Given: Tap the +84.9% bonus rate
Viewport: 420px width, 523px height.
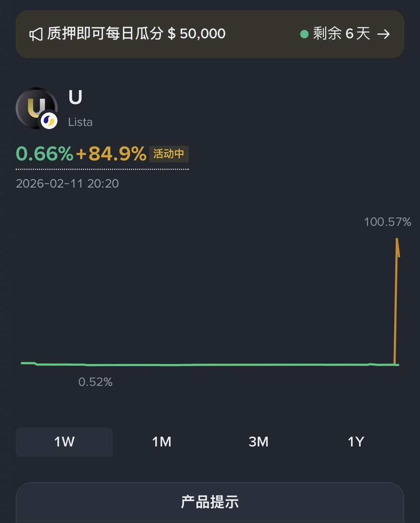Looking at the screenshot, I should [x=111, y=154].
